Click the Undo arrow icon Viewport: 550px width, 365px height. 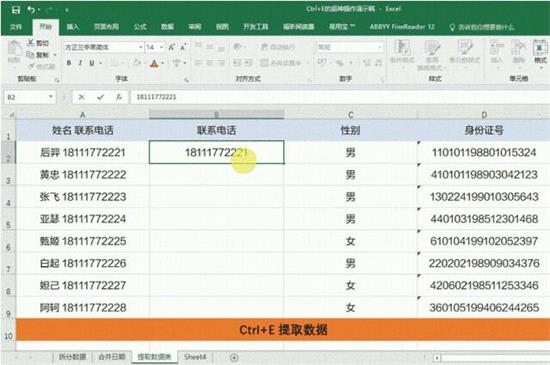(x=31, y=10)
